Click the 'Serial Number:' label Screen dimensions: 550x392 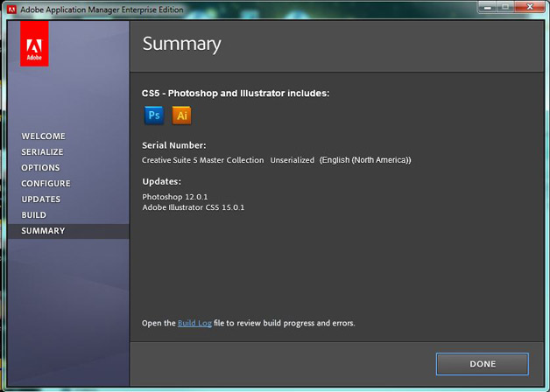pos(174,145)
